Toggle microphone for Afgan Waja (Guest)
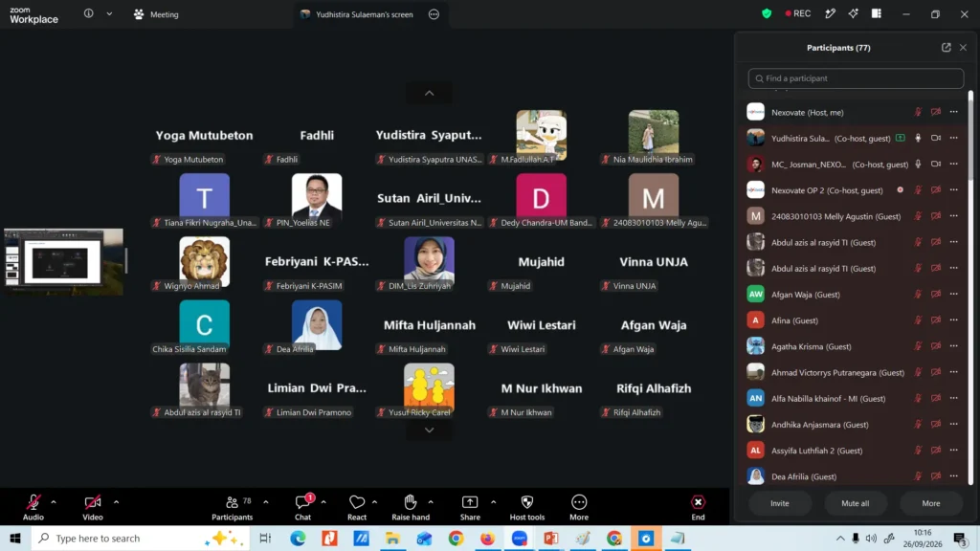Viewport: 980px width, 551px height. [918, 295]
